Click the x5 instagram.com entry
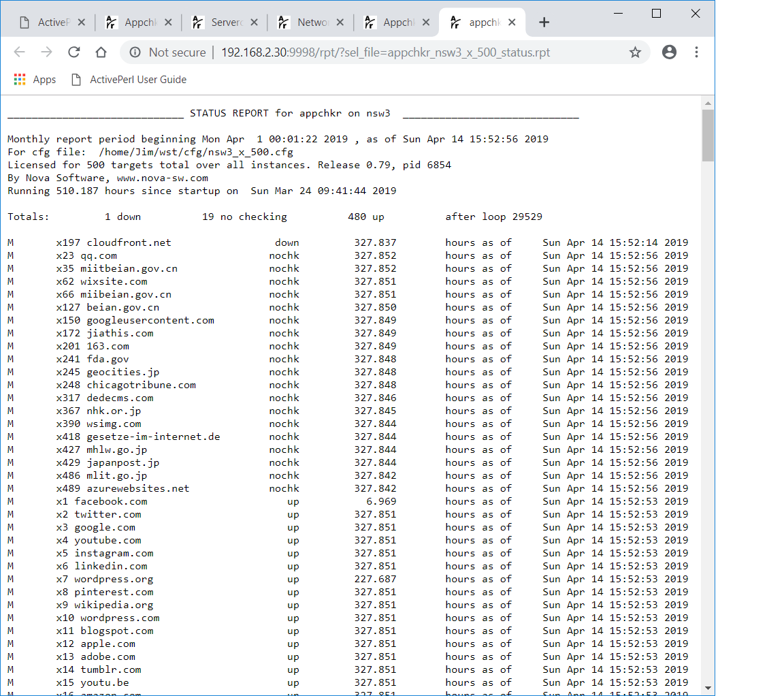Screen dimensions: 784x696 click(x=105, y=554)
